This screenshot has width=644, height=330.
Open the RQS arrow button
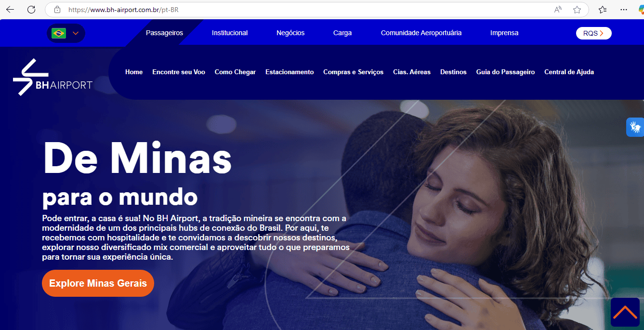point(593,33)
